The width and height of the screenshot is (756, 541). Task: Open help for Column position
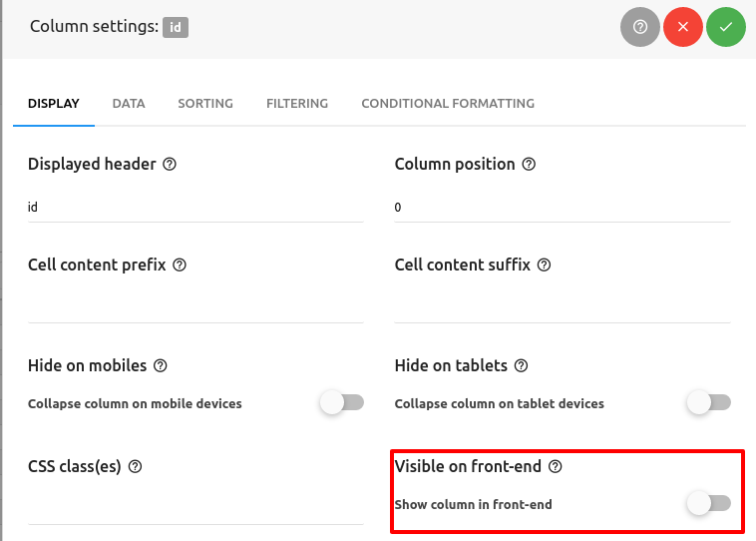click(x=529, y=164)
